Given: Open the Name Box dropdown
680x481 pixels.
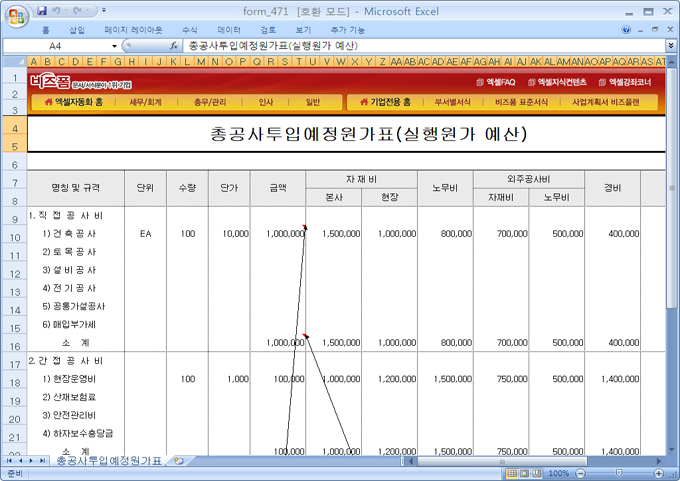Looking at the screenshot, I should tap(115, 46).
